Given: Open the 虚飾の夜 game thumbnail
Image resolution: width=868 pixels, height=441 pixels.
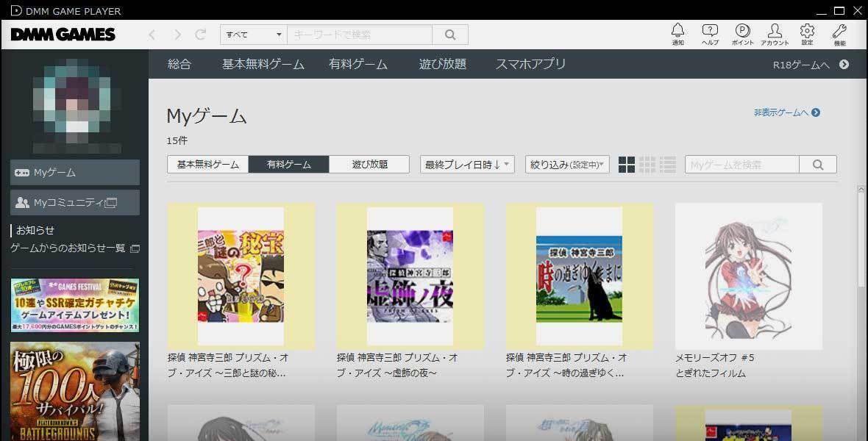Looking at the screenshot, I should 410,276.
